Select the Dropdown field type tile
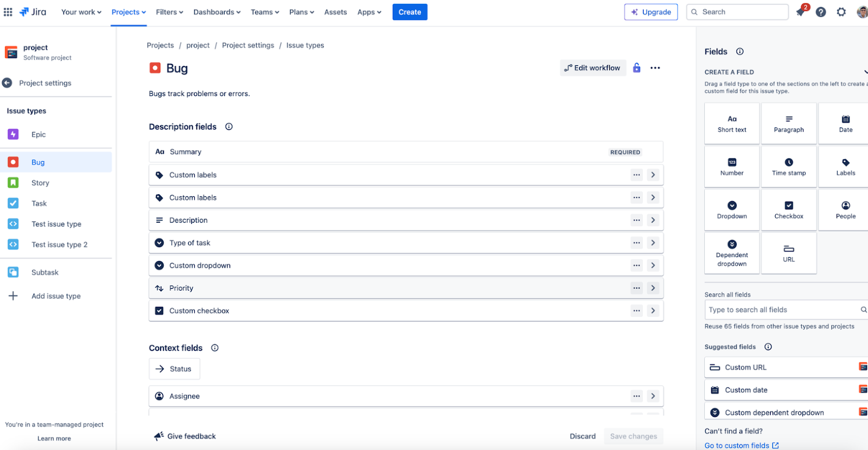This screenshot has height=450, width=868. tap(732, 210)
